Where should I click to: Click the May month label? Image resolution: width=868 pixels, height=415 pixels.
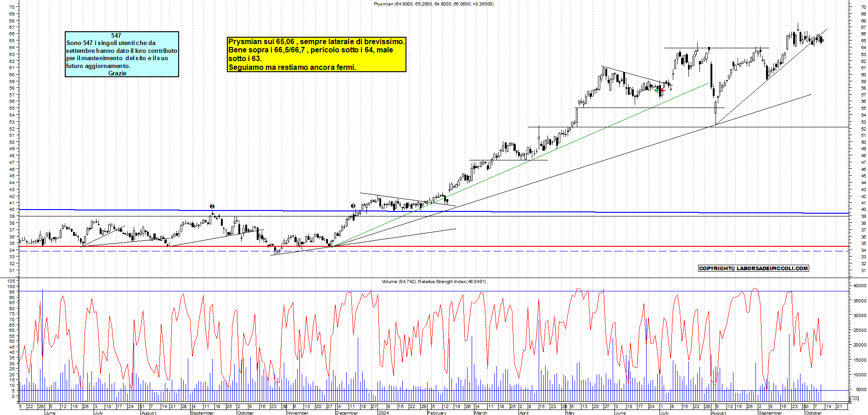pos(570,413)
